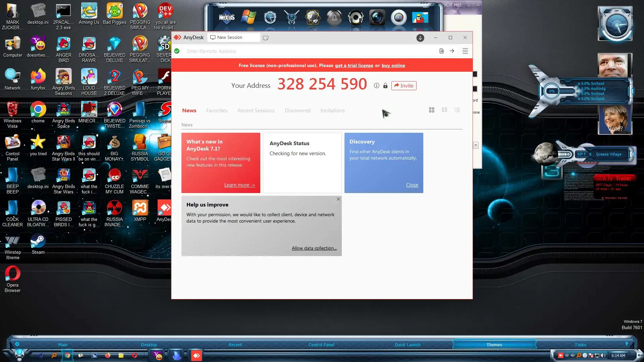Image resolution: width=644 pixels, height=362 pixels.
Task: Click the 'get a trial license' link
Action: pos(354,65)
